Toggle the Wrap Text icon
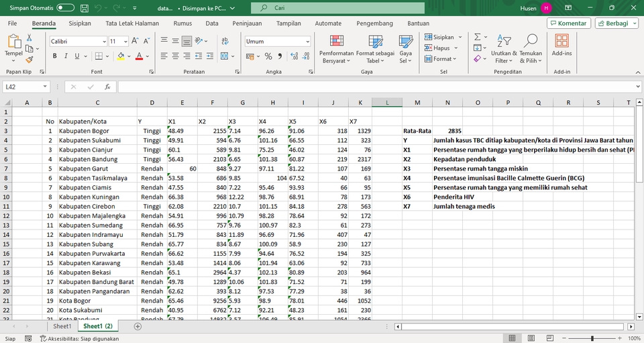 (x=225, y=41)
